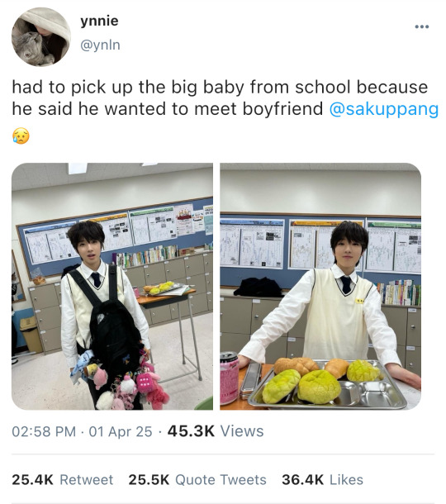Open the right photo with melon bread tray
Image resolution: width=446 pixels, height=504 pixels.
(320, 286)
